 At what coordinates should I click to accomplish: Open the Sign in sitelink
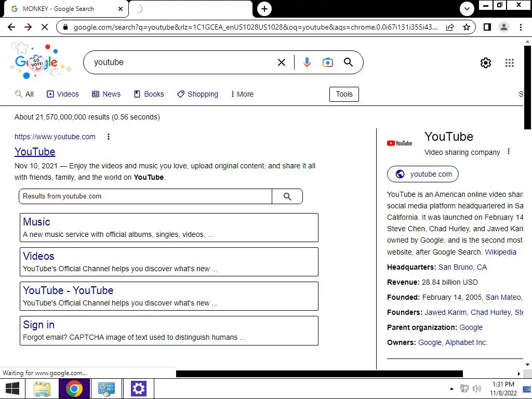click(x=38, y=325)
